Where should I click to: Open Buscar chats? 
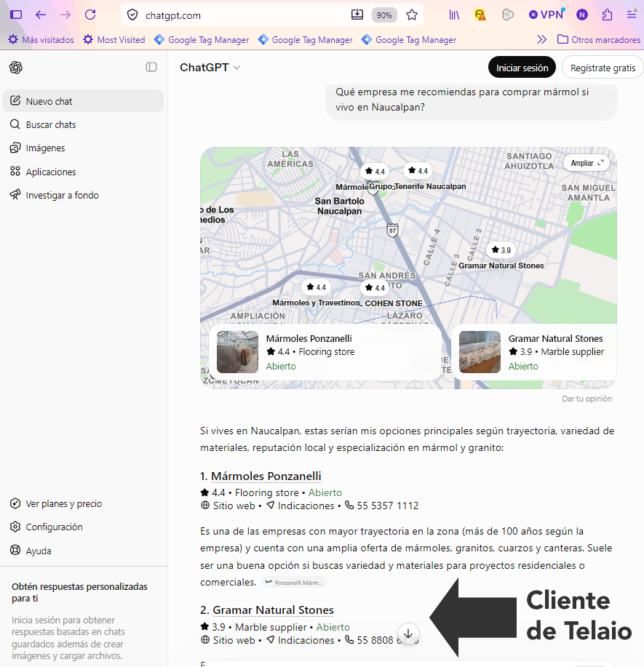point(83,124)
